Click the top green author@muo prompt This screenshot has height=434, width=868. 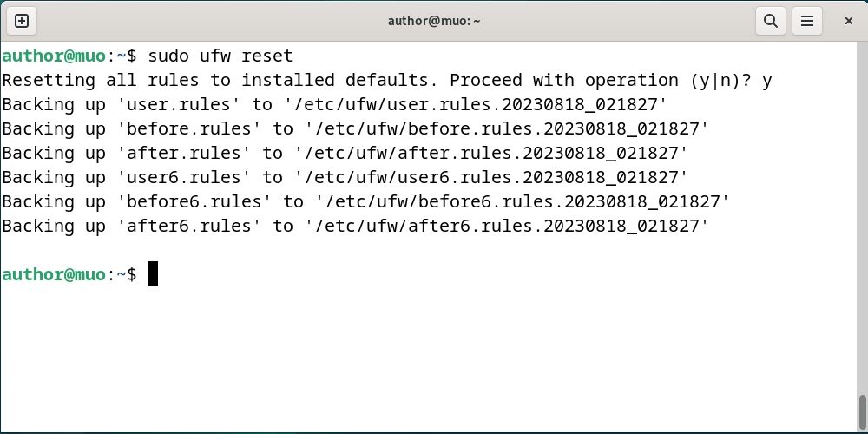click(x=55, y=56)
